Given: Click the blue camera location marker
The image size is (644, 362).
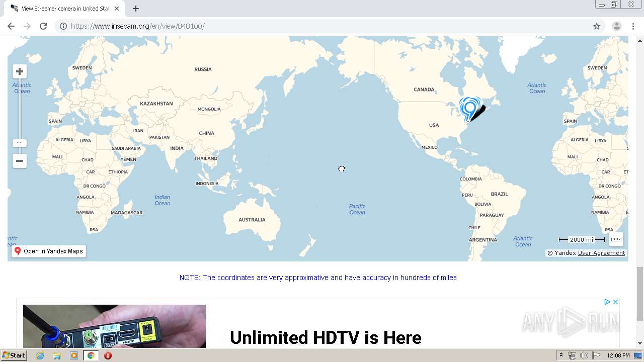Looking at the screenshot, I should pos(470,109).
